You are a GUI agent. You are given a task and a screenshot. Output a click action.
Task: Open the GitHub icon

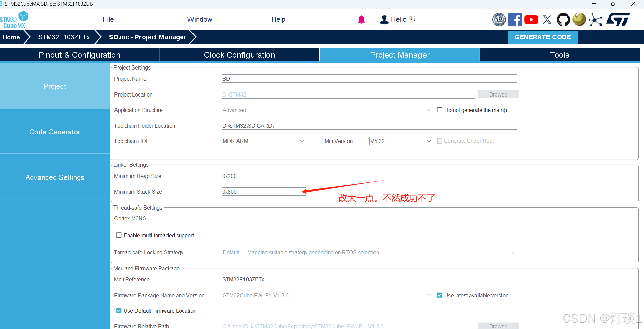563,20
